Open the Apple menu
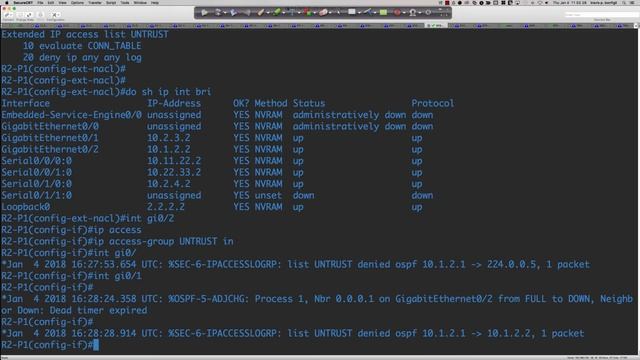This screenshot has width=640, height=360. coord(7,3)
